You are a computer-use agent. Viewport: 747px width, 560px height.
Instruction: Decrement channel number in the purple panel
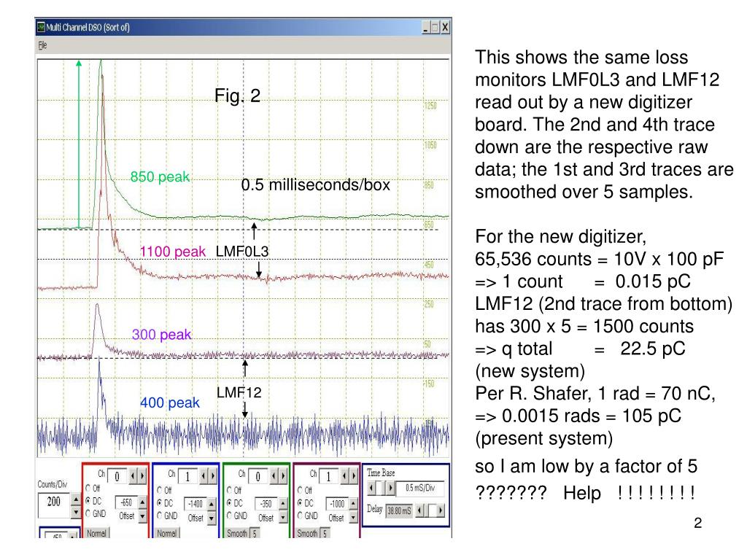[x=344, y=476]
